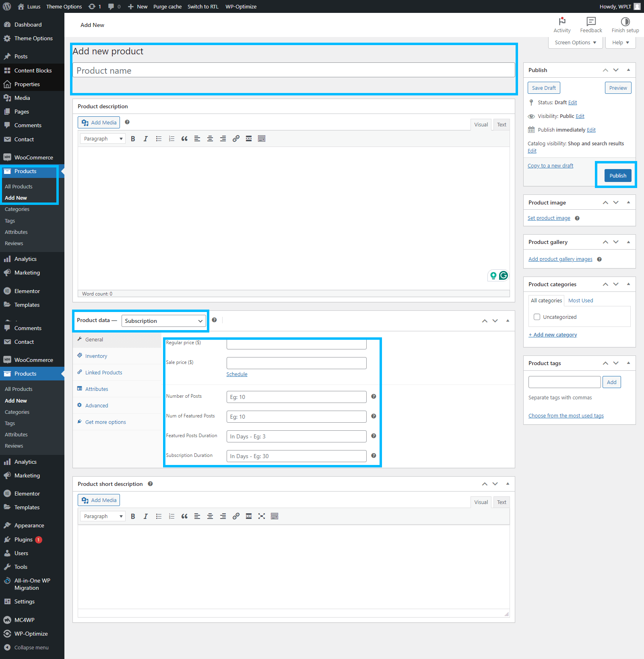Click Bold icon in Product description toolbar

[133, 139]
